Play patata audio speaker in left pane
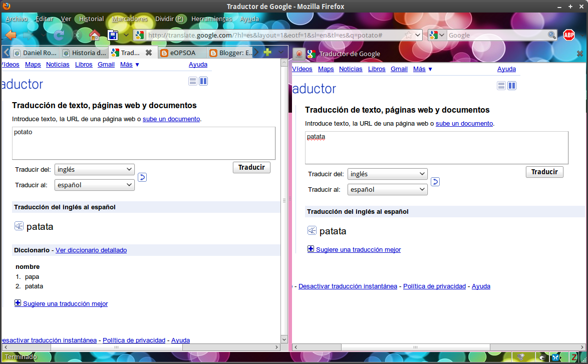588x364 pixels. click(x=19, y=226)
